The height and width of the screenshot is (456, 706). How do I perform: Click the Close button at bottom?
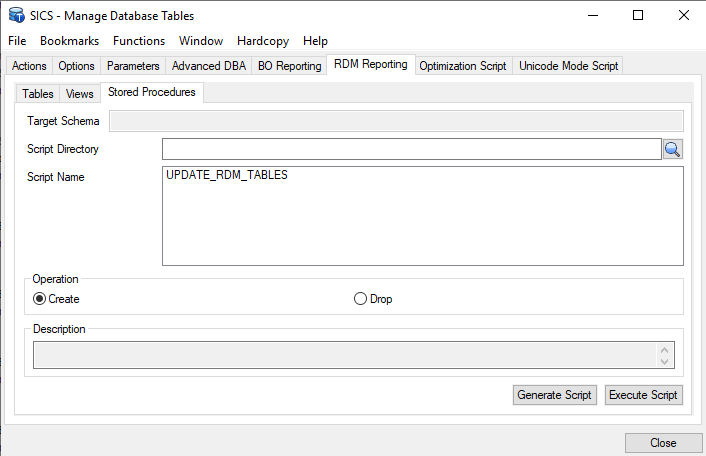tap(662, 443)
